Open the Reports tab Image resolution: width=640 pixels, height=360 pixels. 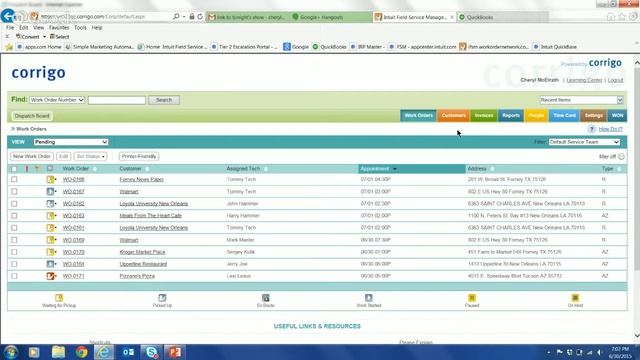click(x=511, y=116)
